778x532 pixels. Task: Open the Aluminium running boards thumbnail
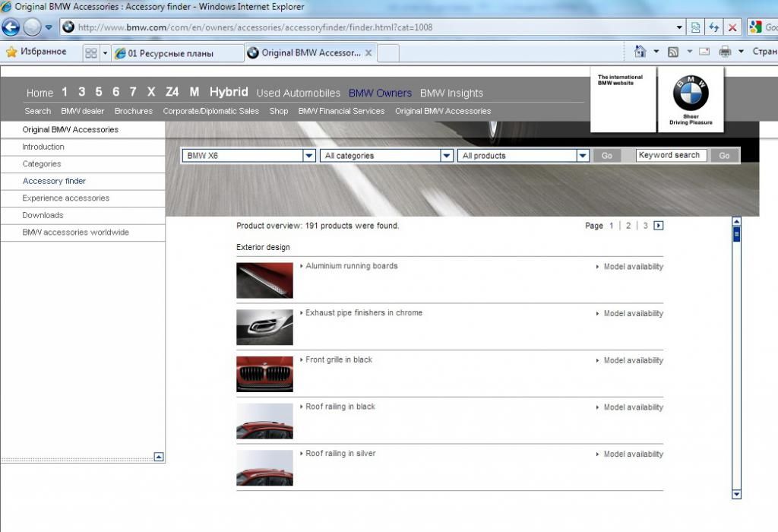(x=264, y=280)
